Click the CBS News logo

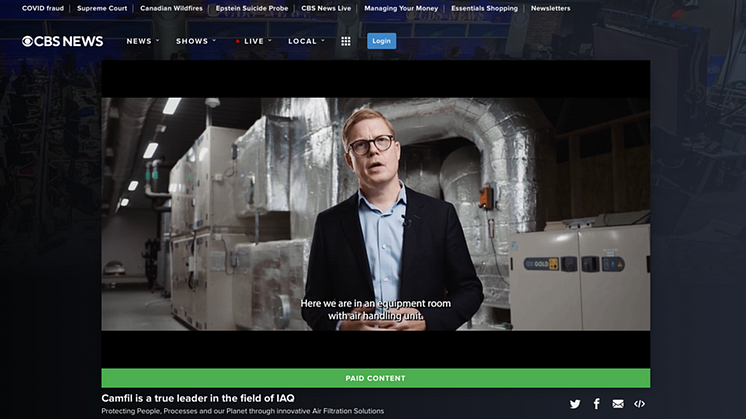(x=63, y=41)
